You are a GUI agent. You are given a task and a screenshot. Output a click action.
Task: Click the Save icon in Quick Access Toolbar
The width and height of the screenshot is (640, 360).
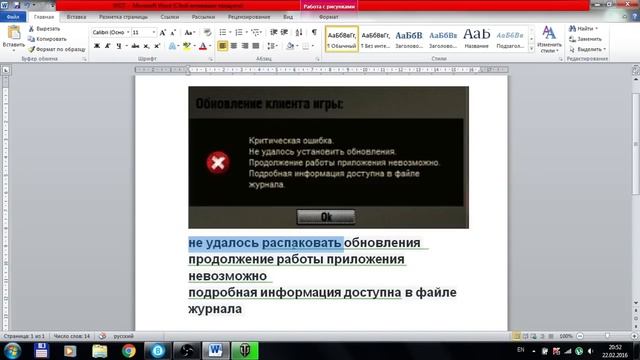17,5
